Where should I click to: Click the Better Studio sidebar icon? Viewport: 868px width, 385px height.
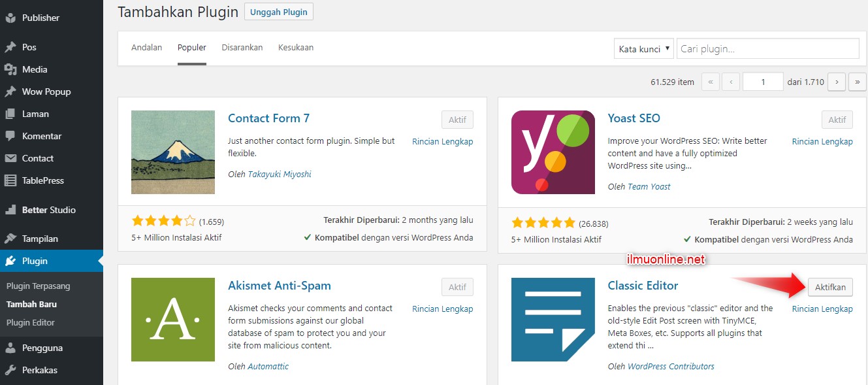point(10,210)
